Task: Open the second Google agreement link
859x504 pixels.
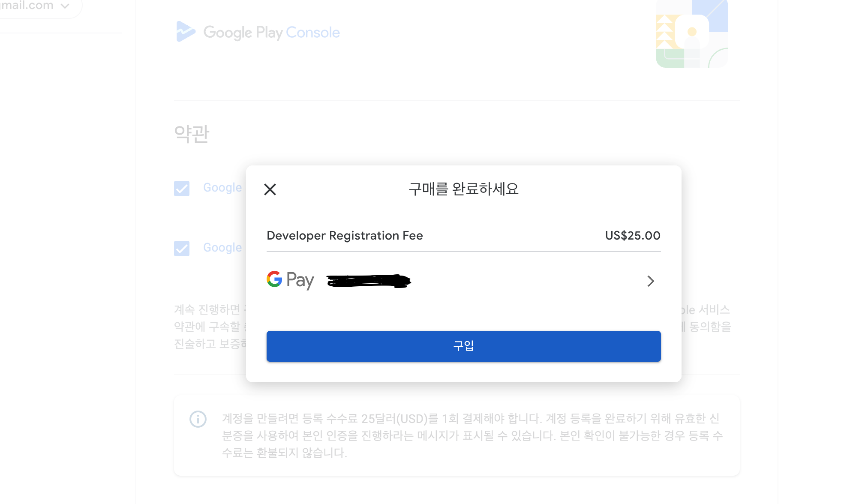Action: [x=222, y=248]
